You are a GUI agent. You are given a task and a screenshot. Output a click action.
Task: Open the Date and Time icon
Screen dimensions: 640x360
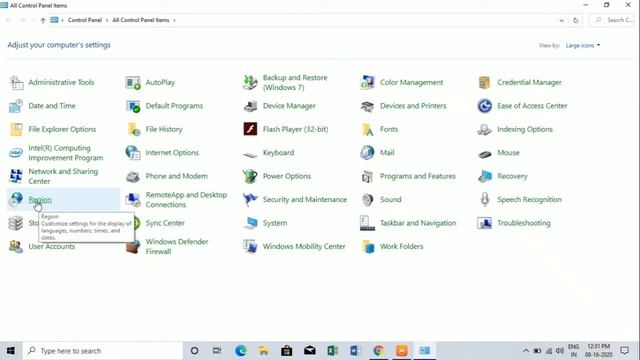[x=16, y=106]
